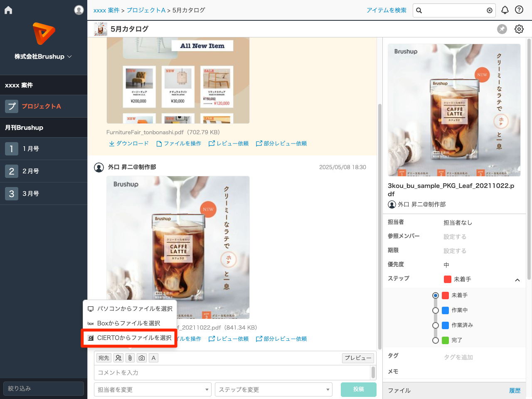The image size is (532, 399).
Task: Click 設定する next to 参照メンバー
Action: point(455,237)
